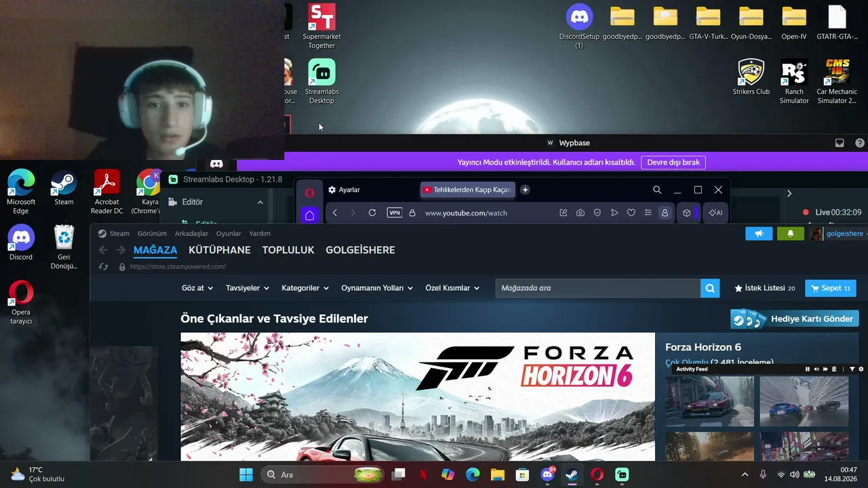
Task: Collapse the Editör section in Streamlabs
Action: (x=260, y=202)
